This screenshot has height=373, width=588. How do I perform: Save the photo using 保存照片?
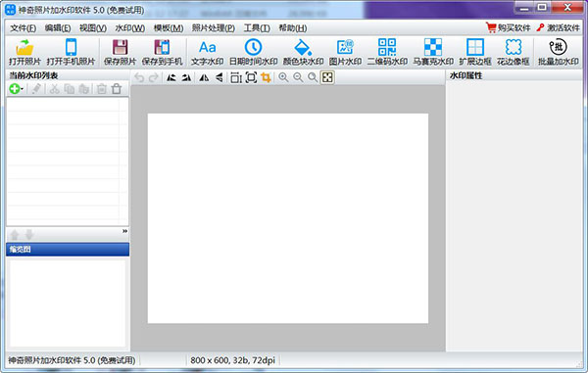pos(120,52)
